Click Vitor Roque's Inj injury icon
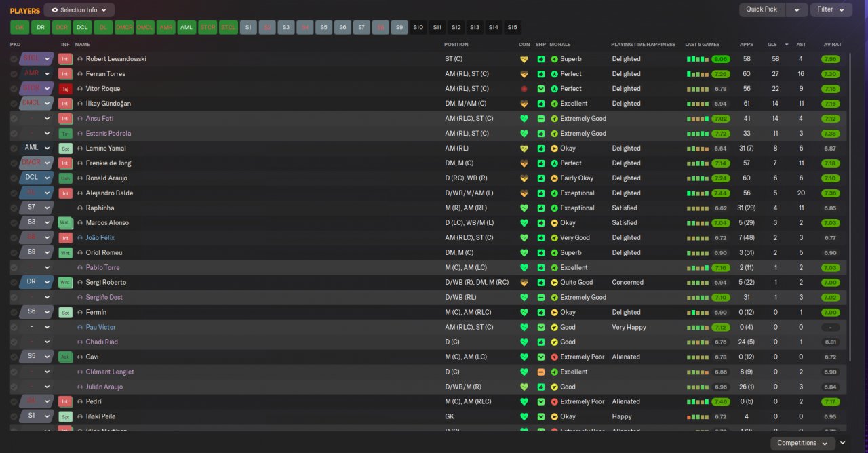Screen dimensions: 868x453 (x=65, y=89)
